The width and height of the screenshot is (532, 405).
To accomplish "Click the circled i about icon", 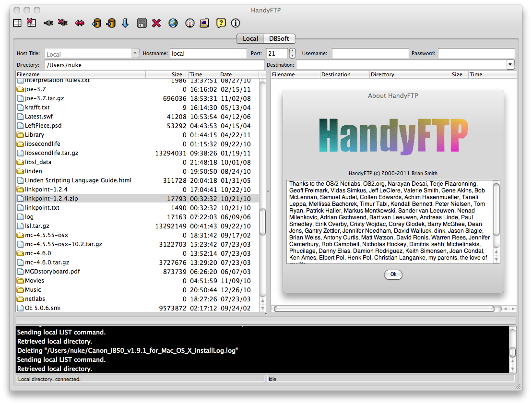I will tap(236, 23).
